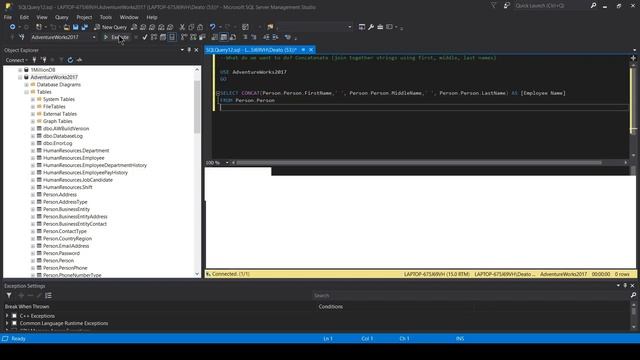Viewport: 640px width, 360px height.
Task: Select the Graph Tables folder
Action: point(58,121)
